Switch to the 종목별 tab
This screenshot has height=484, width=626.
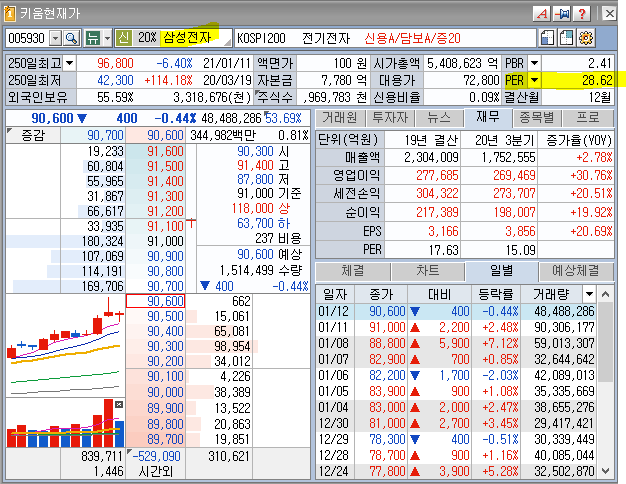(x=537, y=118)
